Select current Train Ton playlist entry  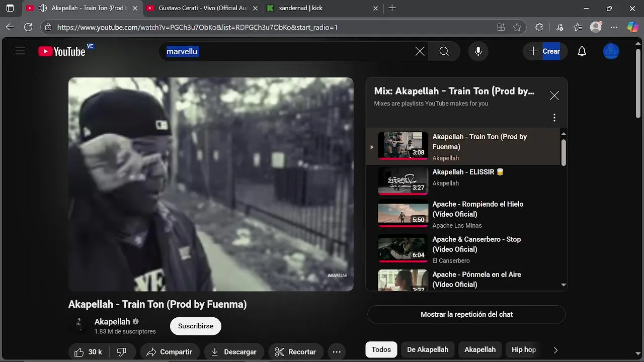click(x=462, y=146)
